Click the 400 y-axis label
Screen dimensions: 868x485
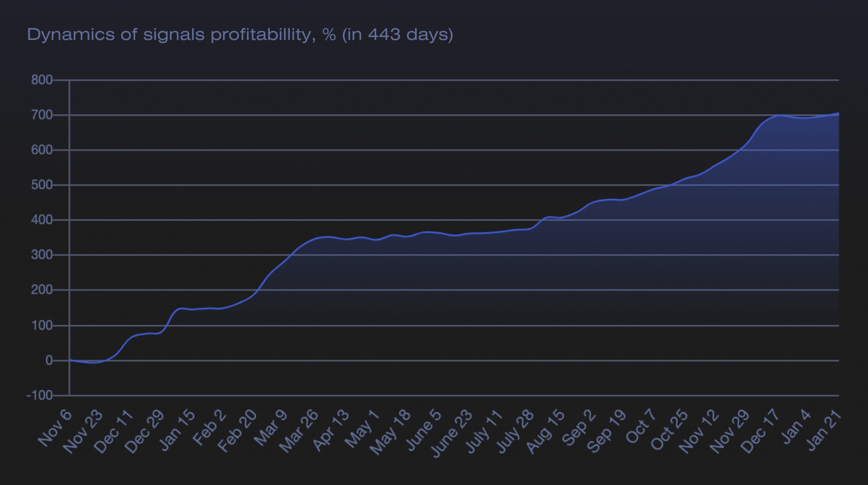tap(42, 220)
